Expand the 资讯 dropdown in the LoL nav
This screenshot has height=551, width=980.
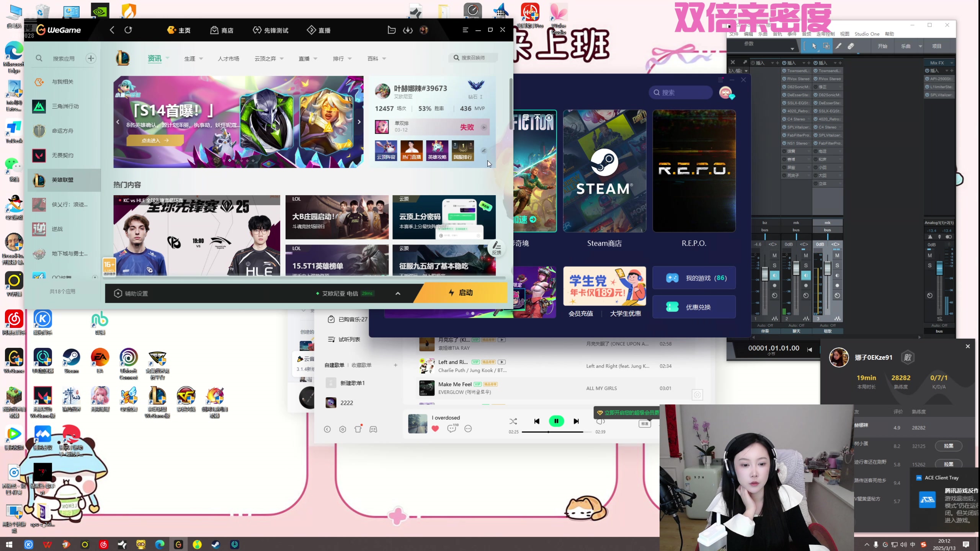coord(168,59)
